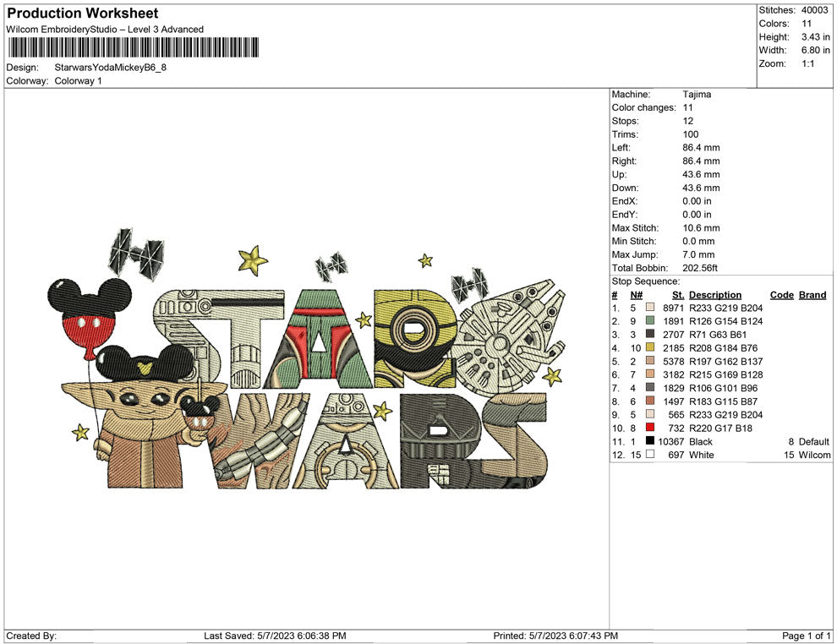Select the dark swatch for R71 G63 B61
The image size is (837, 644).
(x=649, y=335)
